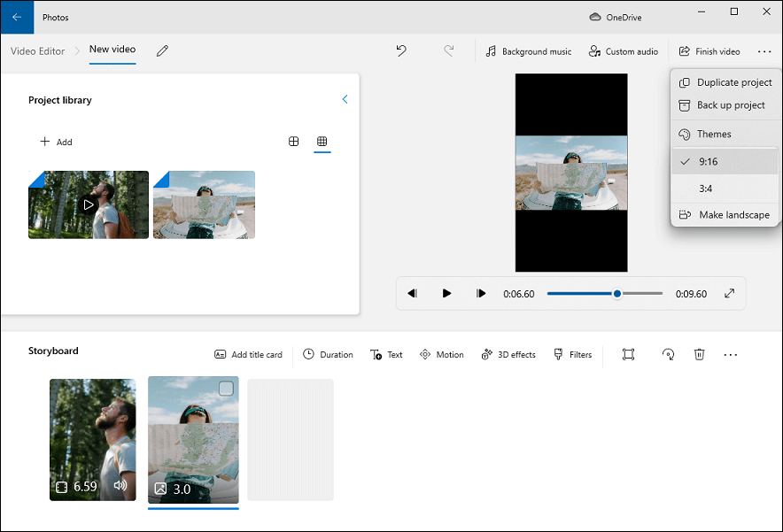Switch library to medium thumbnails view
Viewport: 783px width, 532px height.
294,142
